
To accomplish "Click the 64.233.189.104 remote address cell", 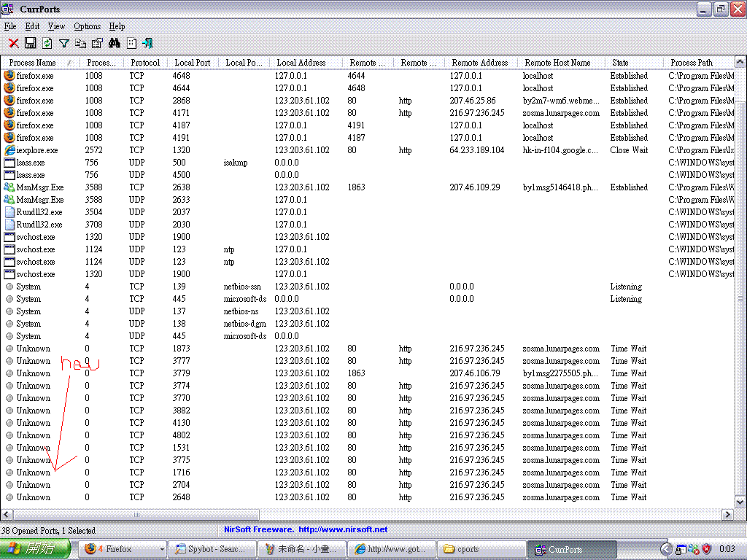I will [x=476, y=150].
